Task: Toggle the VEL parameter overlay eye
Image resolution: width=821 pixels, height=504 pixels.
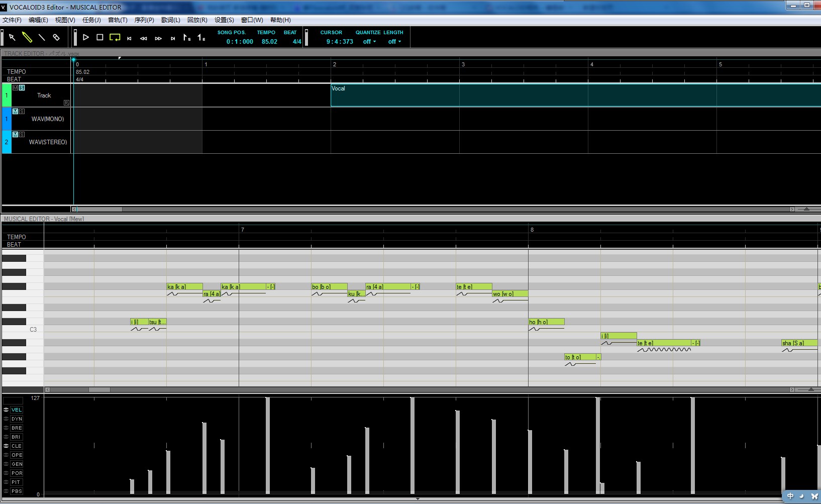Action: pos(6,410)
